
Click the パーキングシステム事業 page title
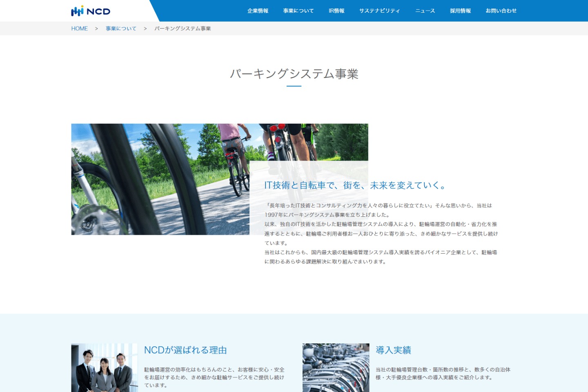294,75
